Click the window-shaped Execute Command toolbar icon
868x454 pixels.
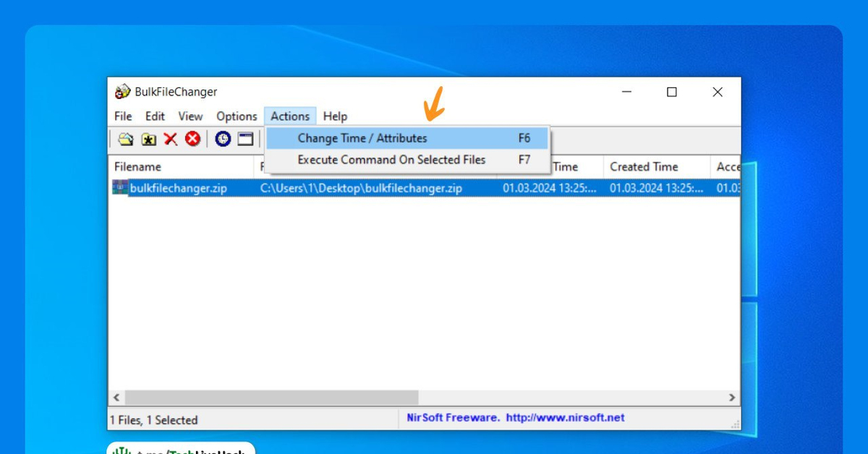(x=246, y=139)
